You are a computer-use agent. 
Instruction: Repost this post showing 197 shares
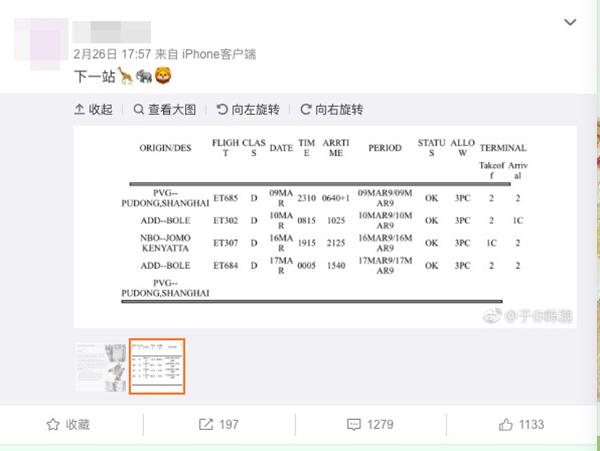pos(219,425)
